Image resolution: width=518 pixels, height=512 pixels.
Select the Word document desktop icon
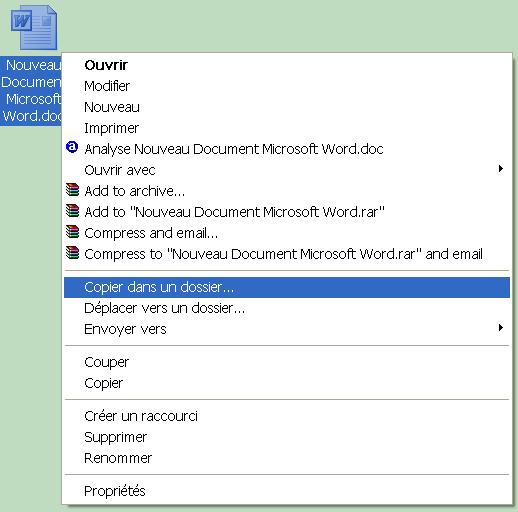click(x=34, y=27)
